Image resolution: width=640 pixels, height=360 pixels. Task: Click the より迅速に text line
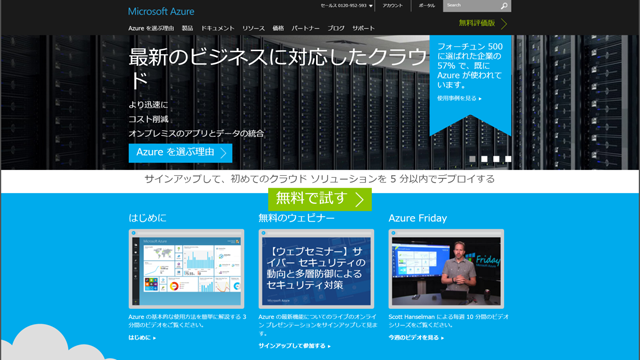point(148,105)
